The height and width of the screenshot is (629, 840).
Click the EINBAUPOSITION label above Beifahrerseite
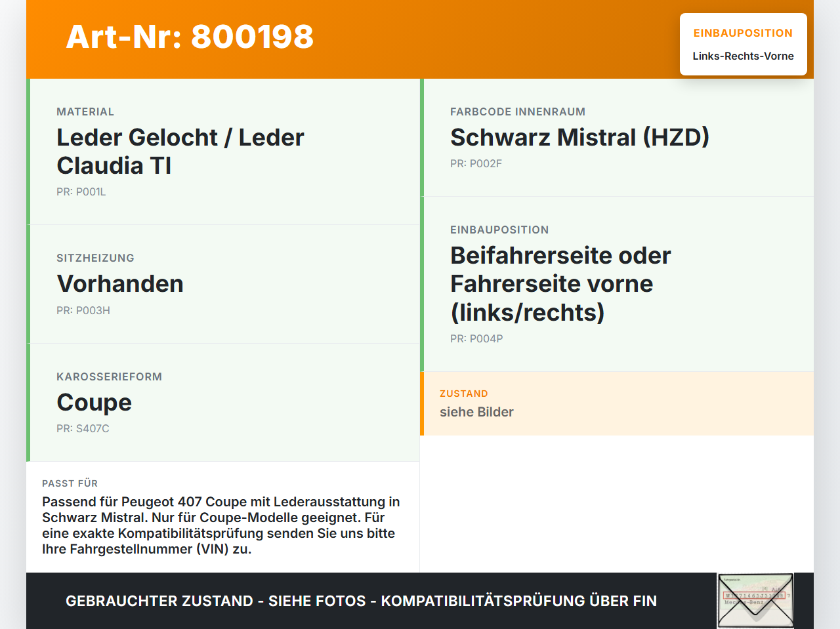pyautogui.click(x=499, y=230)
